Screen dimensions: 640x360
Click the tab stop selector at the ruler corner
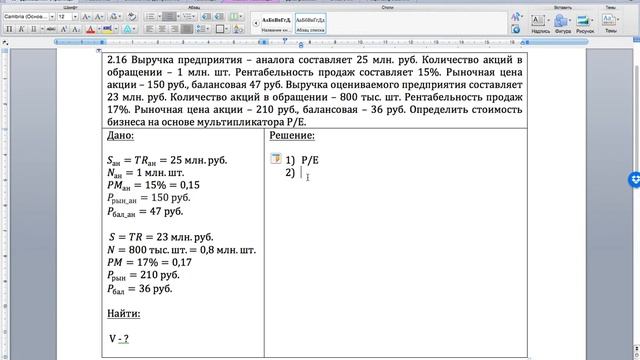[5, 42]
